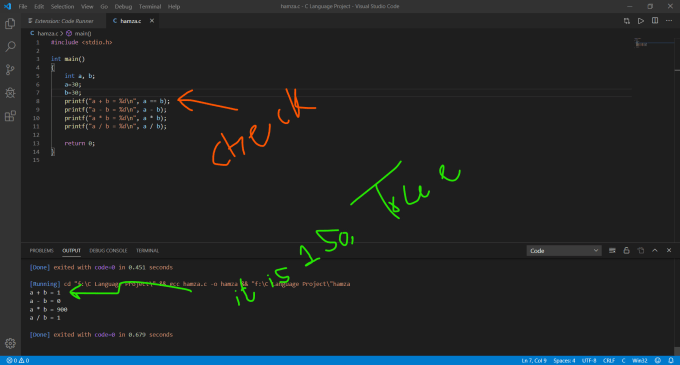Viewport: 680px width, 365px height.
Task: Open the Manage gear menu
Action: [x=10, y=343]
